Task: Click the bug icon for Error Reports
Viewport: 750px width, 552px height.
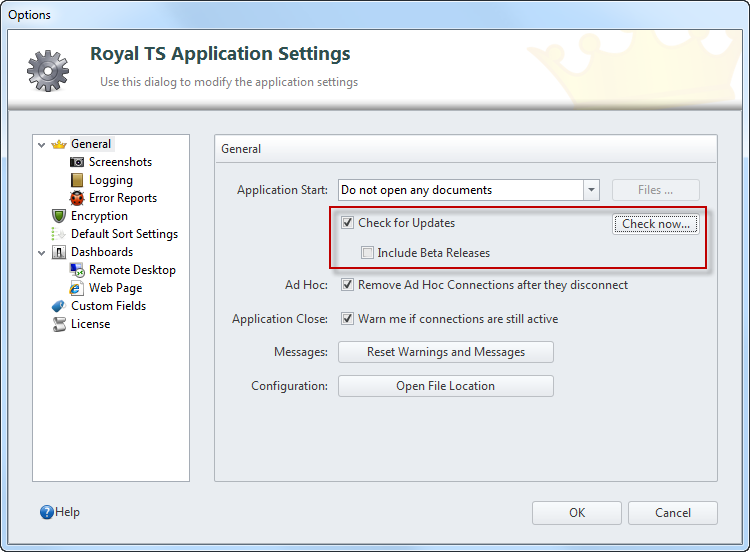Action: point(78,198)
